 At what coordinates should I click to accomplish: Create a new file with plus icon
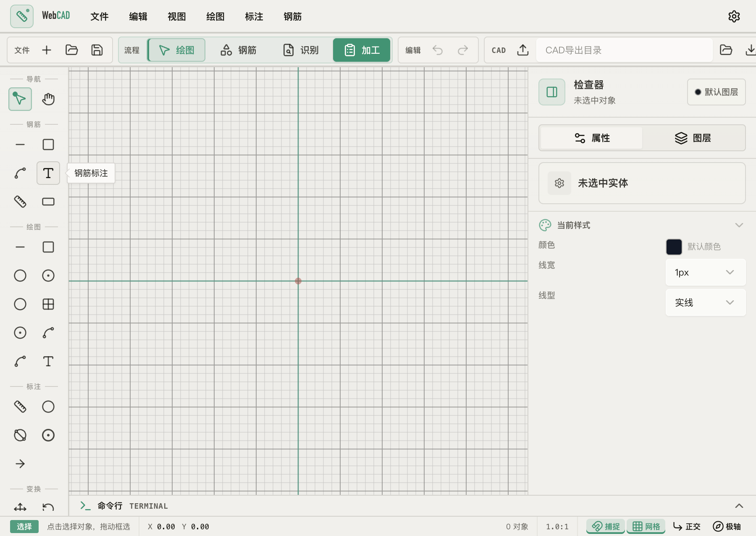tap(47, 50)
